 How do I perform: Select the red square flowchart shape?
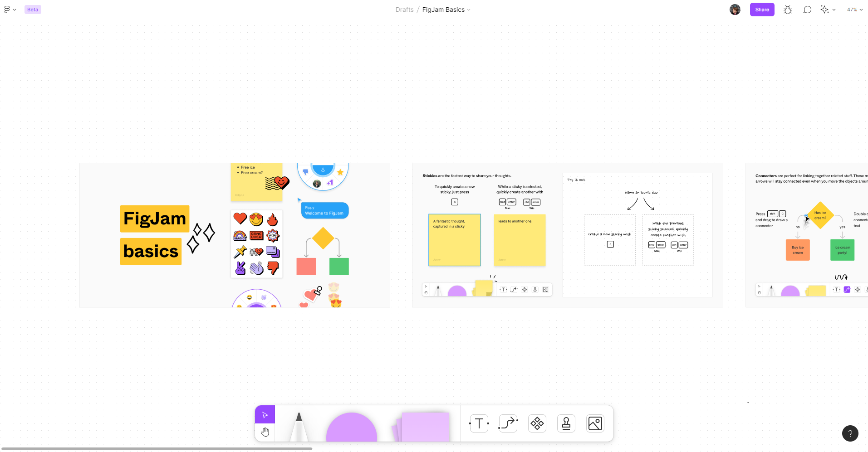[x=306, y=267]
